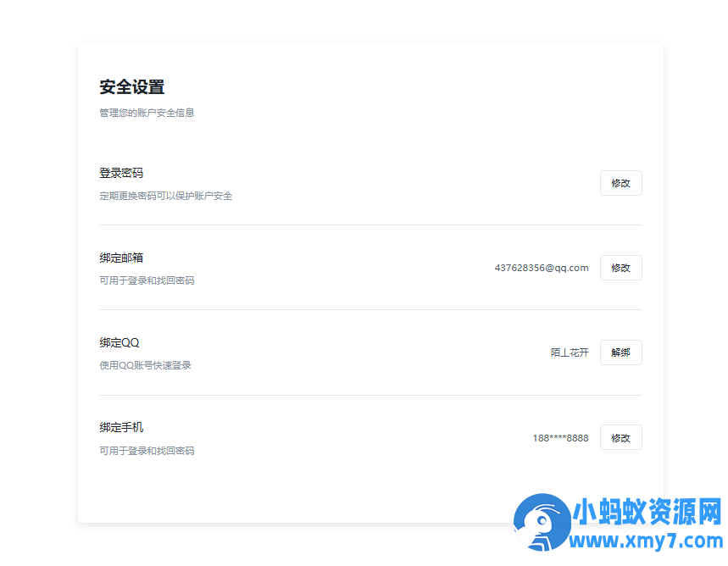Select the 管理您的账户安全信息 subtitle text
This screenshot has height=566, width=728.
point(147,113)
